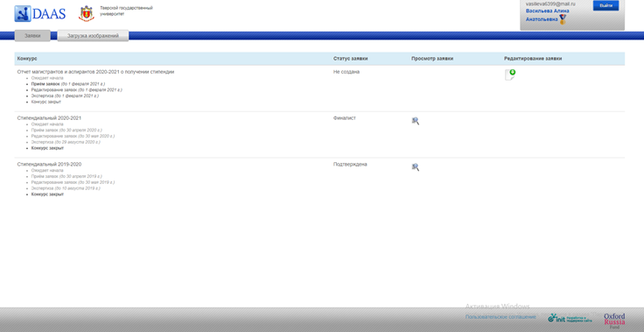Click the Редактирование заявки column header
The width and height of the screenshot is (644, 332).
533,59
